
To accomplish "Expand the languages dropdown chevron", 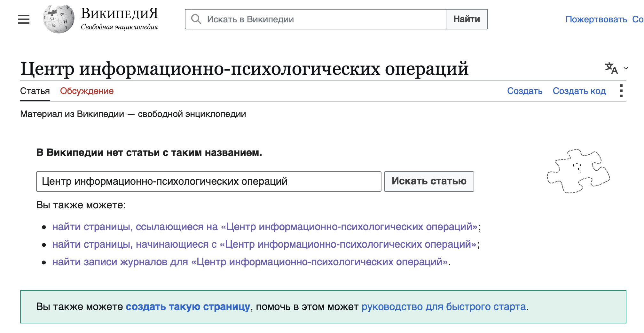I will [x=626, y=68].
